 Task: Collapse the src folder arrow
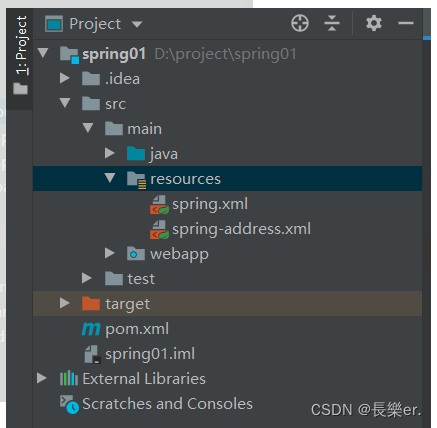pos(65,103)
